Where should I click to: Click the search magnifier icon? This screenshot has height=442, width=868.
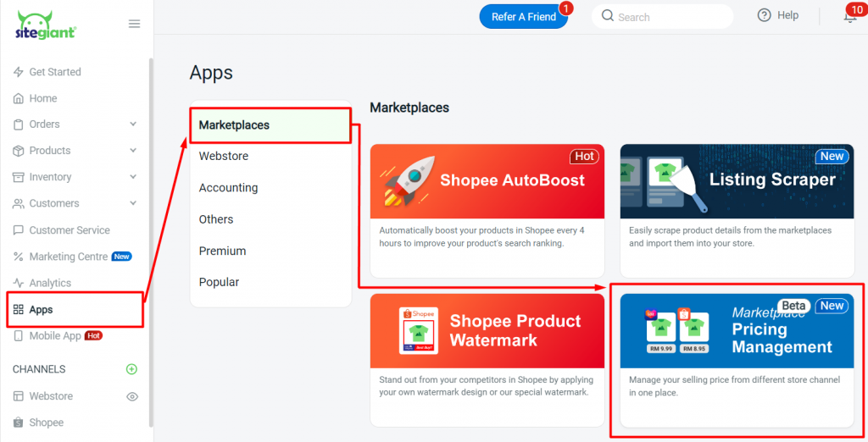click(x=607, y=15)
